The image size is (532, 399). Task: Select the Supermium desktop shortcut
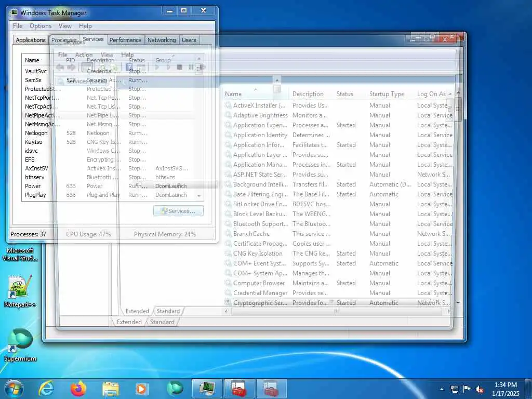coord(20,345)
